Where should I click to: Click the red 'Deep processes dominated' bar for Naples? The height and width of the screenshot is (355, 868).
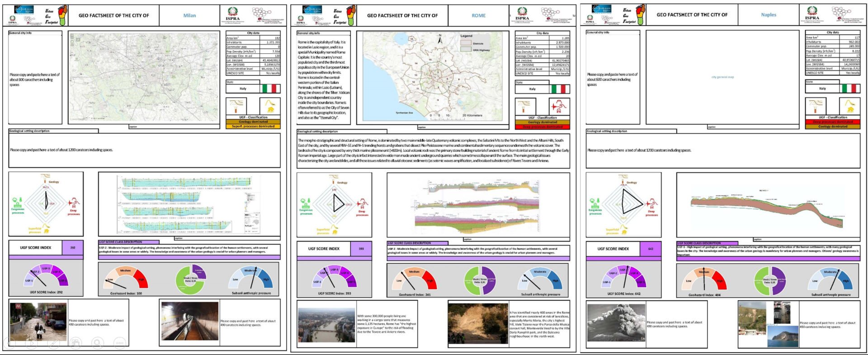coord(833,122)
